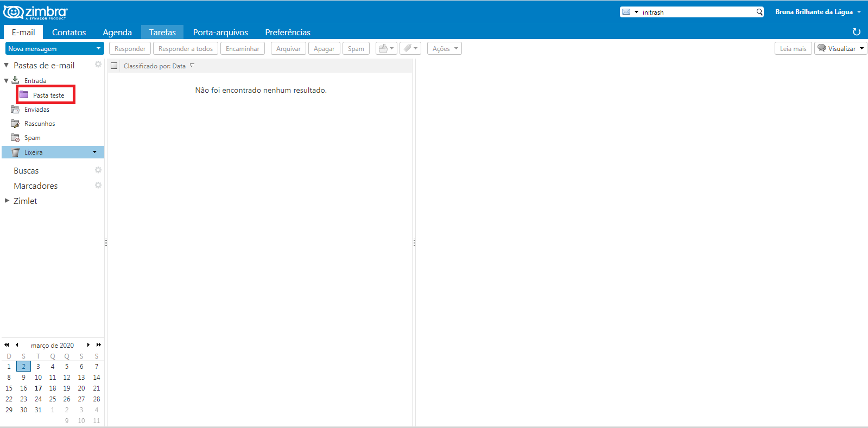The width and height of the screenshot is (868, 428).
Task: Click the refresh icon at top right
Action: (x=857, y=32)
